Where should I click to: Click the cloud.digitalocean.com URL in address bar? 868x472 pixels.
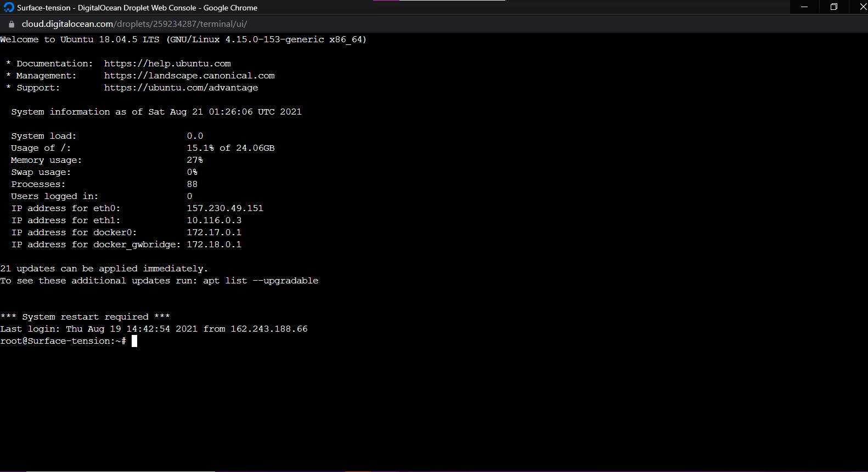pyautogui.click(x=134, y=24)
